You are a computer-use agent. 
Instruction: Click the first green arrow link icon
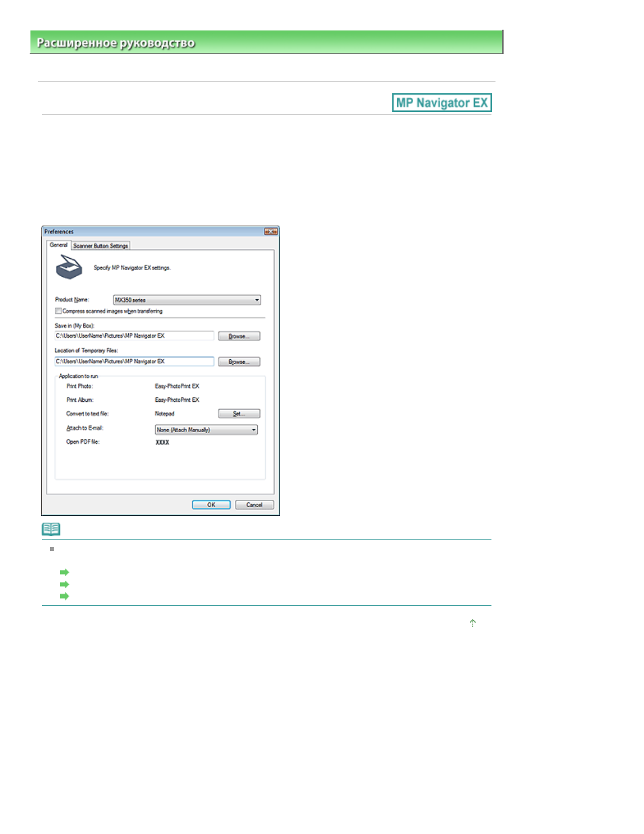point(65,572)
